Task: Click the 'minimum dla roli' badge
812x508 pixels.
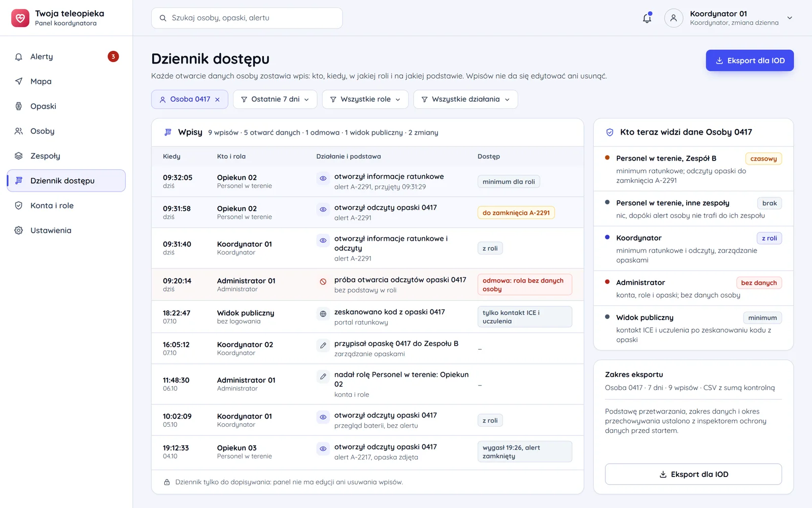Action: click(509, 182)
